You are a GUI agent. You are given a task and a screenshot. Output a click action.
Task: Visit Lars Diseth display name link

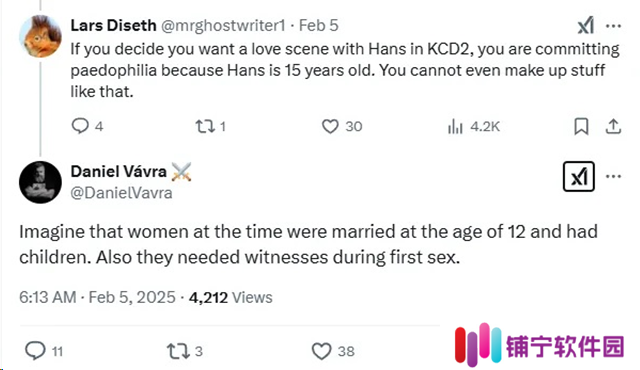pyautogui.click(x=113, y=25)
